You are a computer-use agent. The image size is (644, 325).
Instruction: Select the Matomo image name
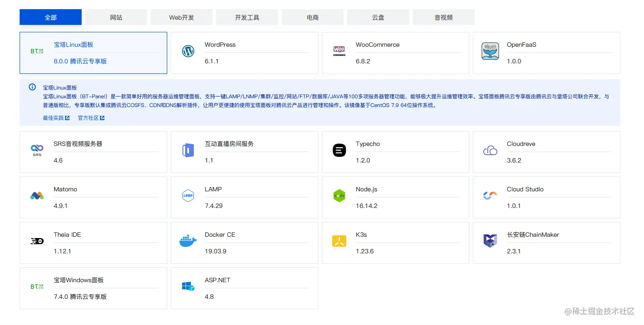click(x=65, y=189)
